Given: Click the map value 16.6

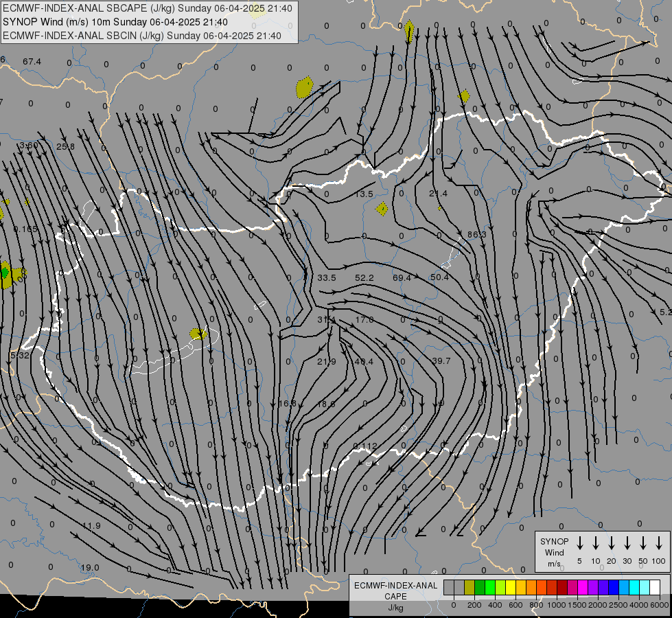Looking at the screenshot, I should 287,404.
